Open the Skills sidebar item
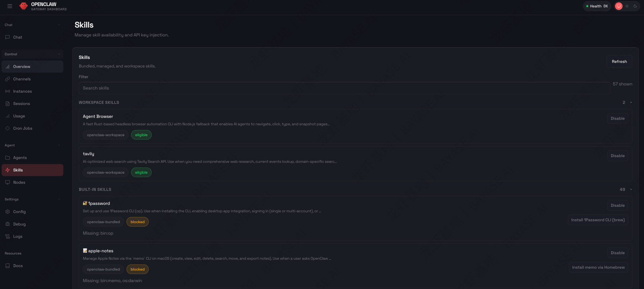Image resolution: width=644 pixels, height=289 pixels. (33, 170)
